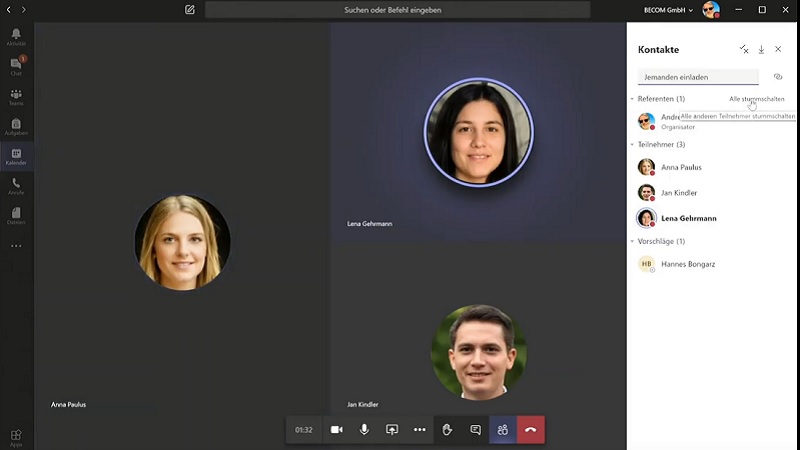Click the Jemanden einladen field

tap(698, 76)
